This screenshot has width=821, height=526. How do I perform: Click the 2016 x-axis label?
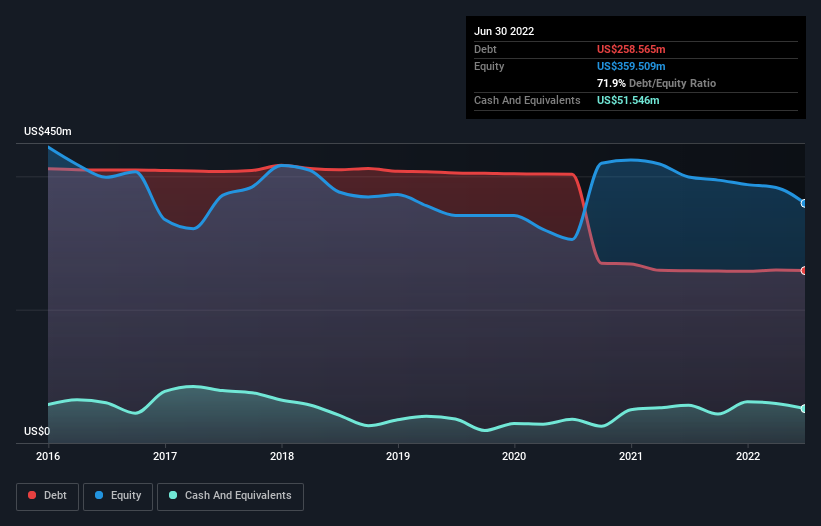point(48,456)
